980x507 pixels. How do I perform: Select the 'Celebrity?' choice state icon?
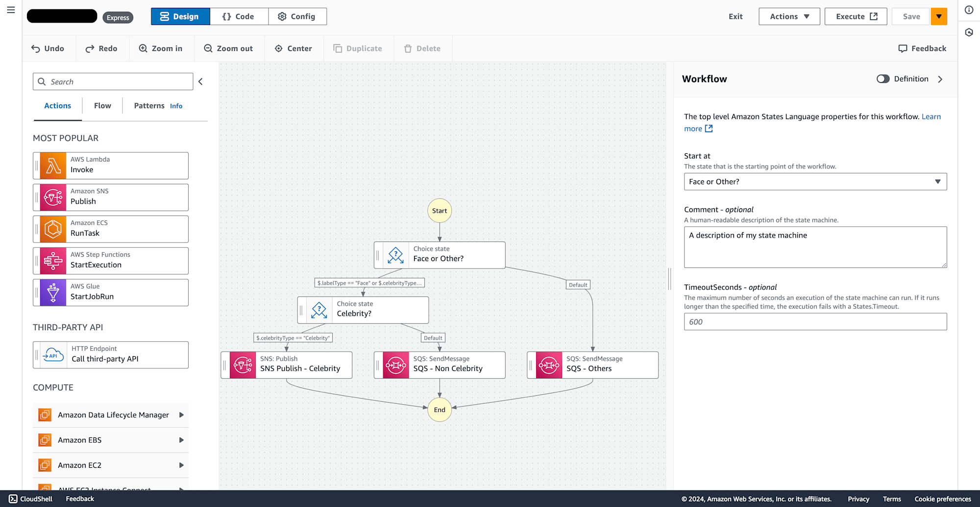coord(319,310)
